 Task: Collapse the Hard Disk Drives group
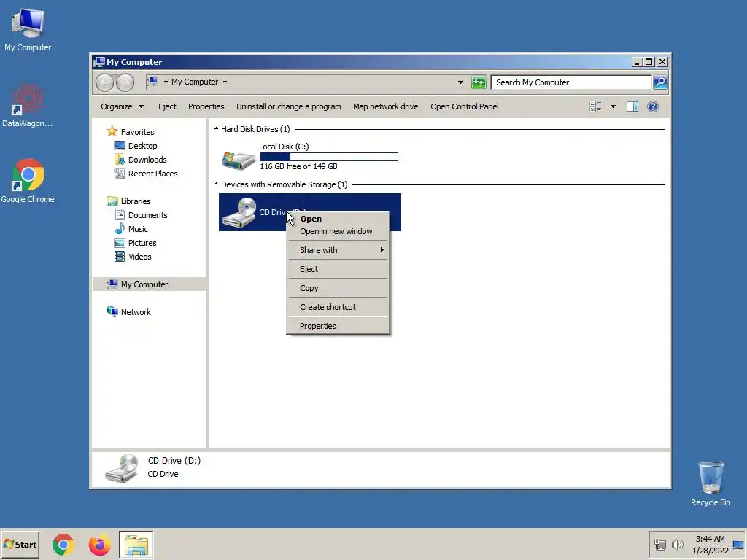pyautogui.click(x=216, y=128)
